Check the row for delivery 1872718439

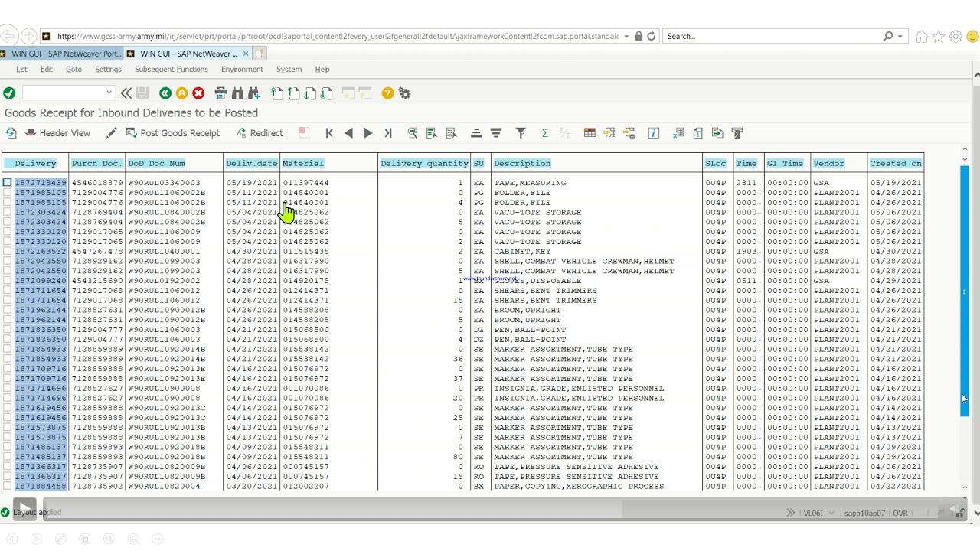(x=7, y=183)
